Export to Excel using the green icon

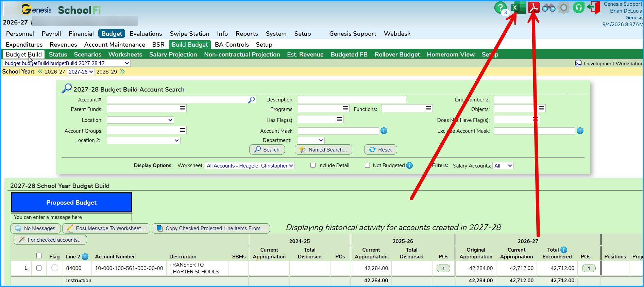pos(518,7)
